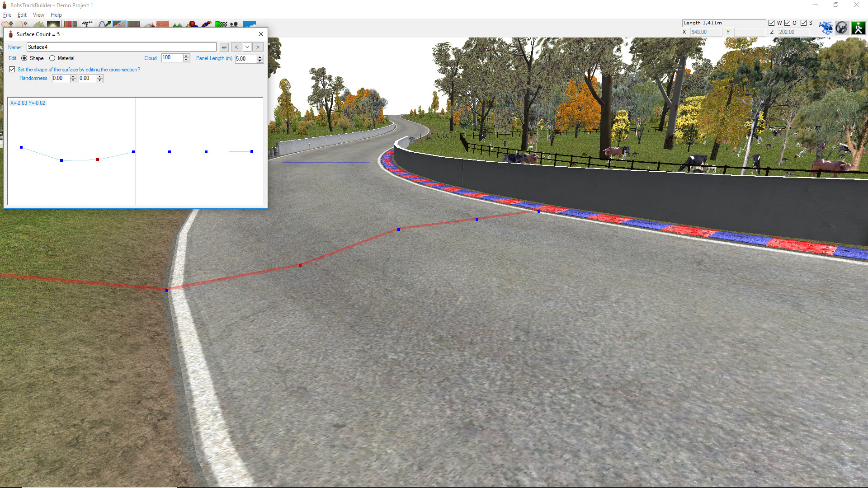The width and height of the screenshot is (868, 488).
Task: Click the previous surface arrow button
Action: [x=236, y=47]
